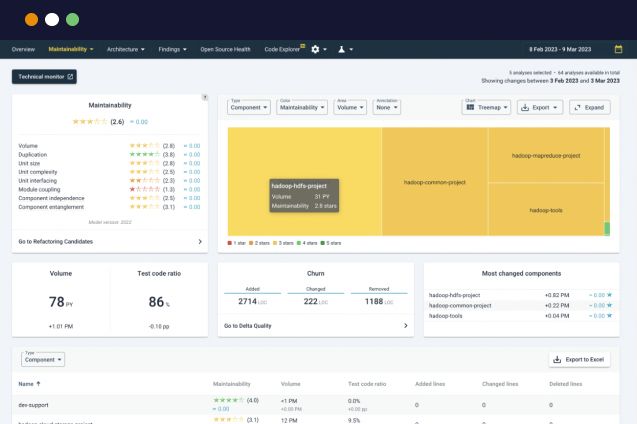637x424 pixels.
Task: Click the Unit interfacing metric row
Action: coord(109,181)
